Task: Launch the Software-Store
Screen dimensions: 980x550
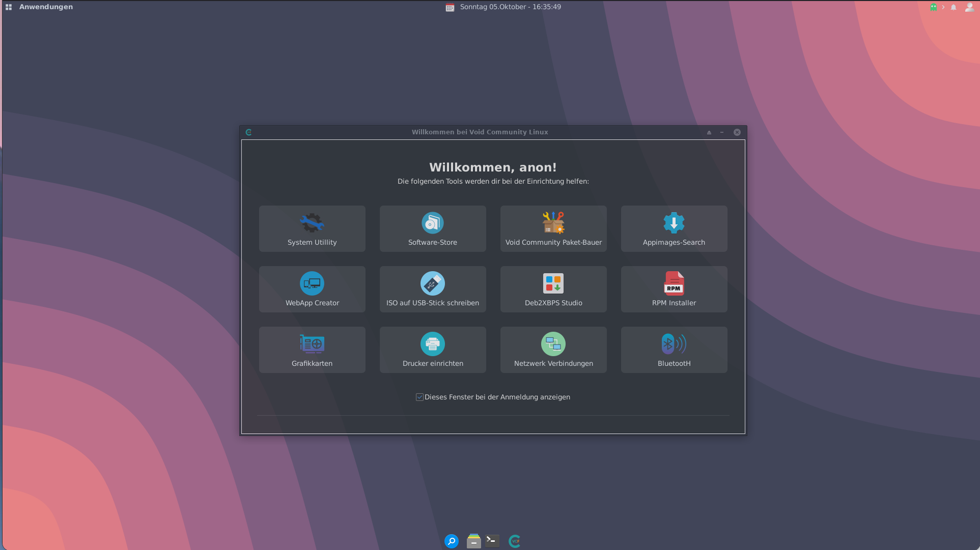Action: [432, 229]
